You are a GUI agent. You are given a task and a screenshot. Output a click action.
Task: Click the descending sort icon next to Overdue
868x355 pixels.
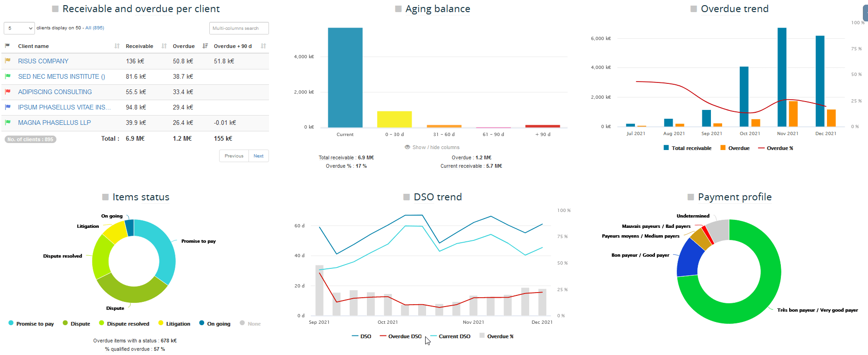pyautogui.click(x=205, y=46)
